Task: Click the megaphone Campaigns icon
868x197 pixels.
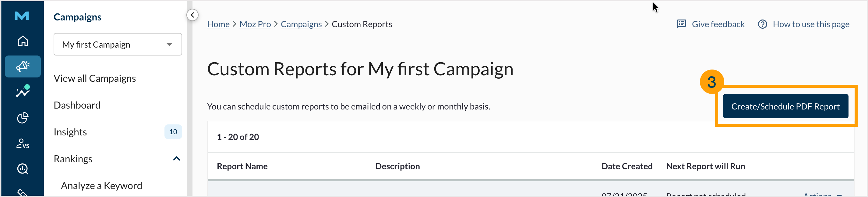Action: (x=22, y=66)
